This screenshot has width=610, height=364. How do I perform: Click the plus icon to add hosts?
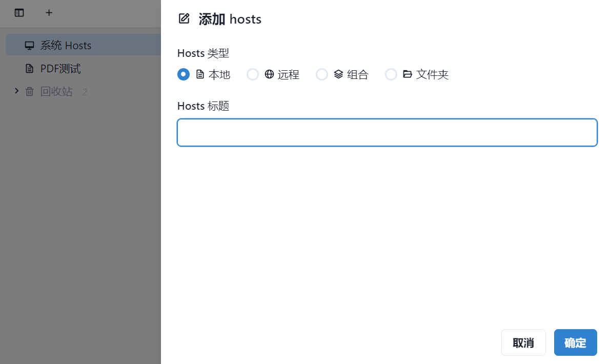click(49, 13)
